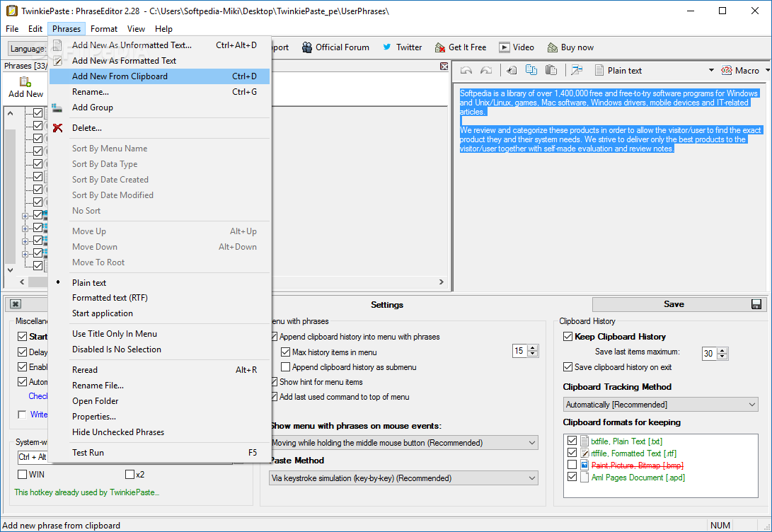
Task: Click the Undo arrow in editor toolbar
Action: [466, 70]
